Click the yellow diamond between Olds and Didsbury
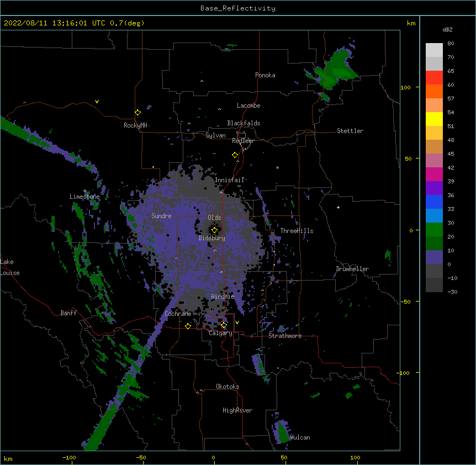The width and height of the screenshot is (476, 465). (214, 230)
